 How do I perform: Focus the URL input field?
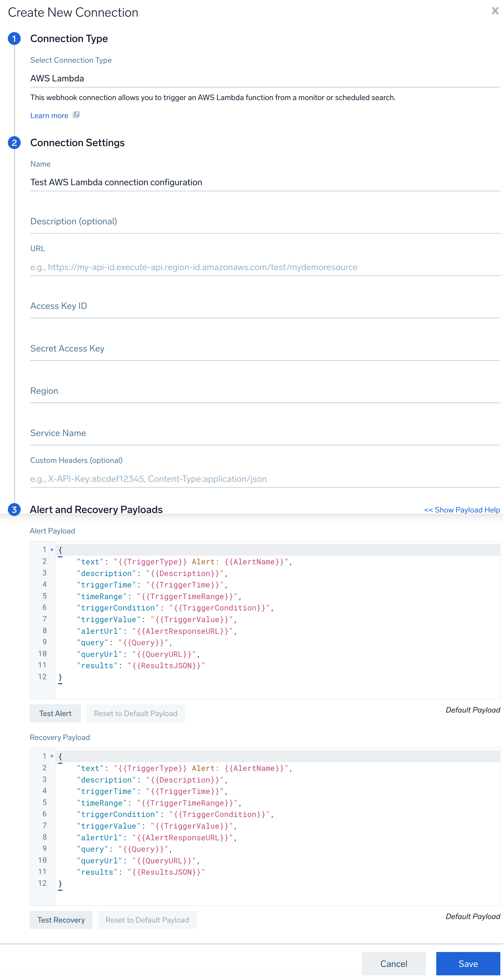[265, 267]
